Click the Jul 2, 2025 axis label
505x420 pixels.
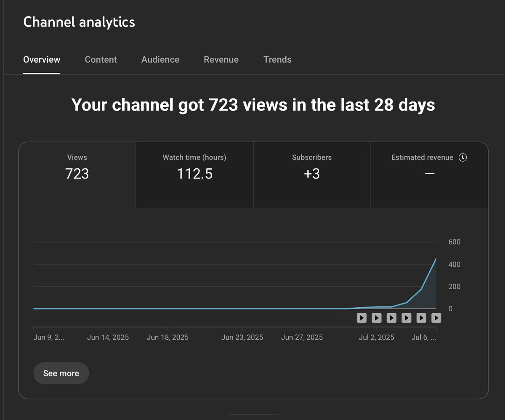coord(377,338)
